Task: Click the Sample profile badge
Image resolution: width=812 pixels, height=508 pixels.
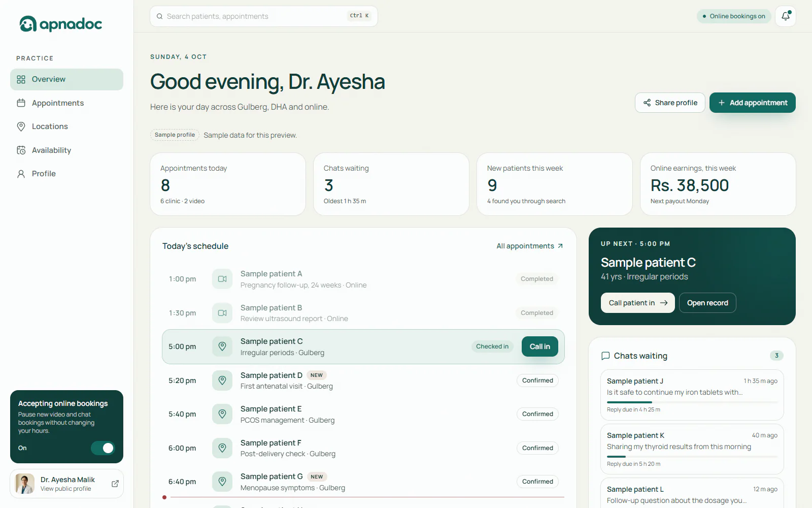Action: (175, 135)
